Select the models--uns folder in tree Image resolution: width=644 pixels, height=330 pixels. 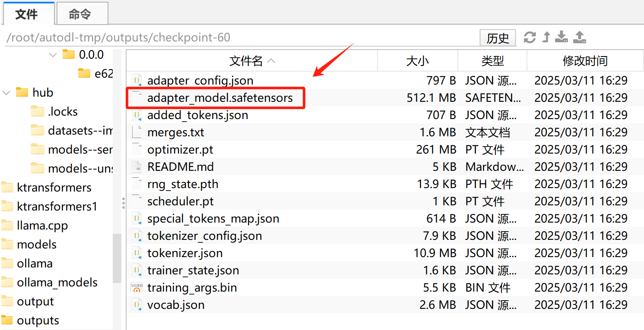coord(72,168)
